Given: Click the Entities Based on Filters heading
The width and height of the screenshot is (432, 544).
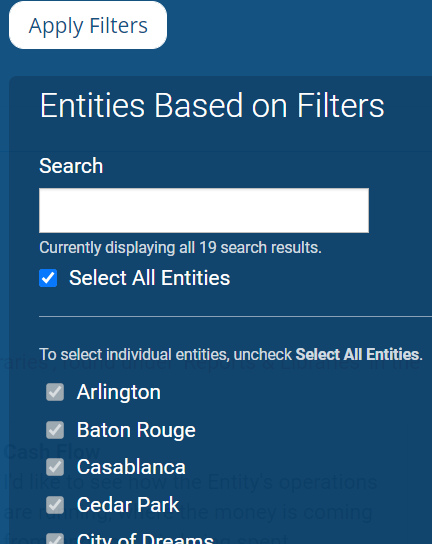Looking at the screenshot, I should click(x=212, y=105).
